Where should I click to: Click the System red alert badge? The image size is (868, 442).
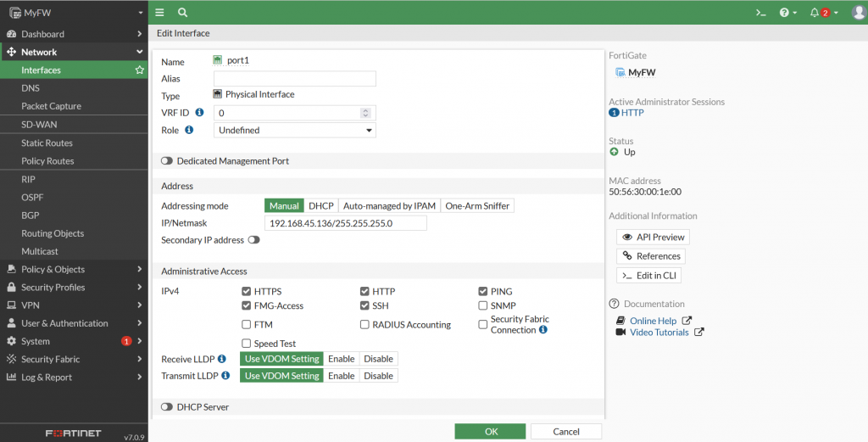(126, 341)
